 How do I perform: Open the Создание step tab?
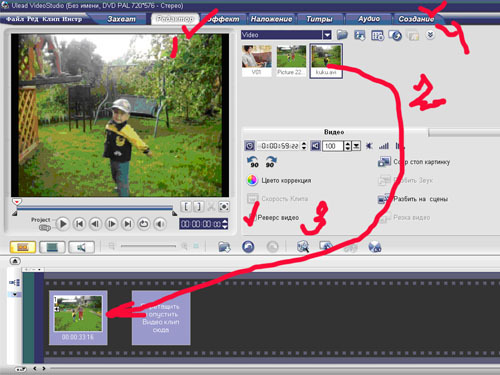pyautogui.click(x=416, y=19)
